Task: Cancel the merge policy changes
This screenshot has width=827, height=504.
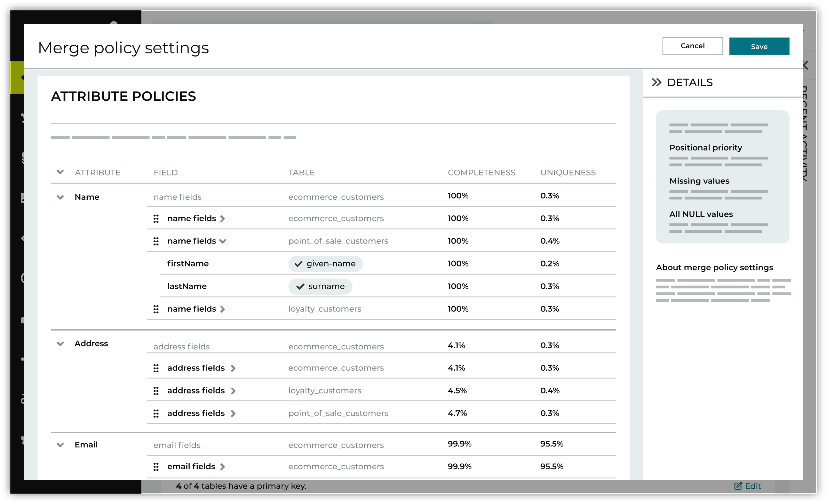Action: point(692,46)
